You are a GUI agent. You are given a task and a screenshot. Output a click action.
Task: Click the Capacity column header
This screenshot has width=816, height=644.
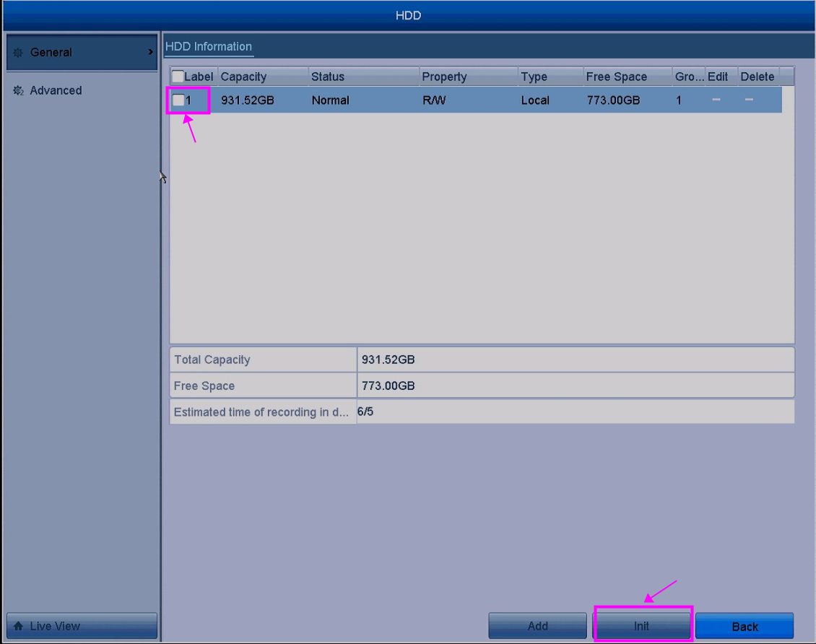pos(243,77)
